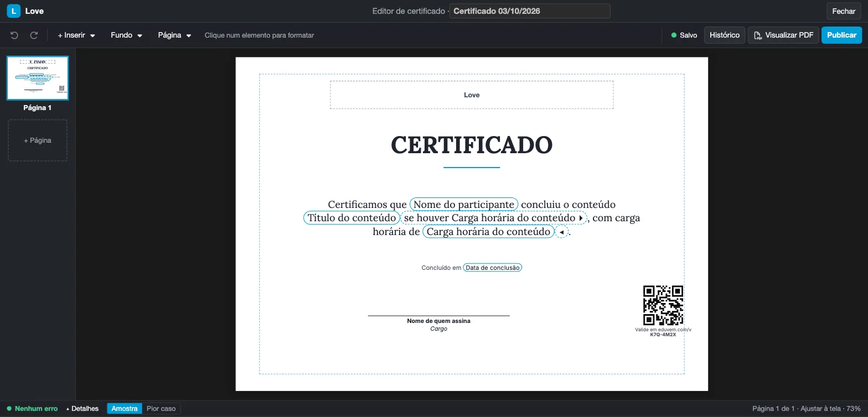Click the validation code K7Q-4M2X
The image size is (868, 417).
pyautogui.click(x=663, y=335)
